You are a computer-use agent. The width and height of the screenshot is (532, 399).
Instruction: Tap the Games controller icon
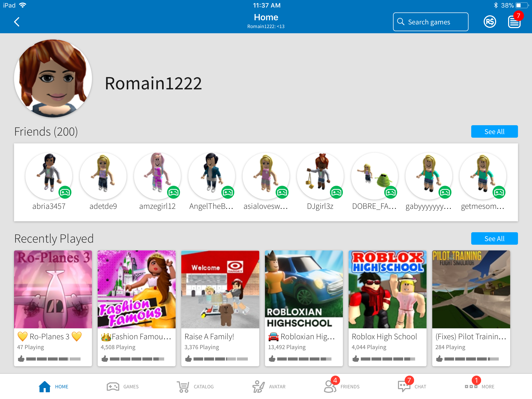(x=113, y=387)
